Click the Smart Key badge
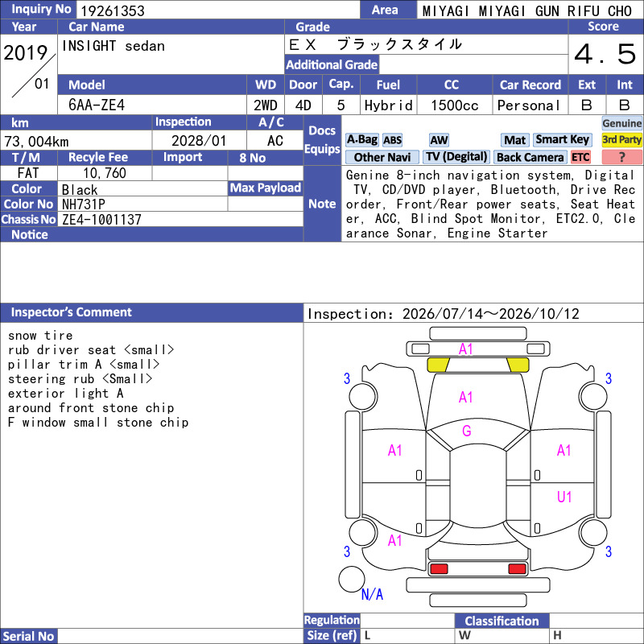 [562, 140]
